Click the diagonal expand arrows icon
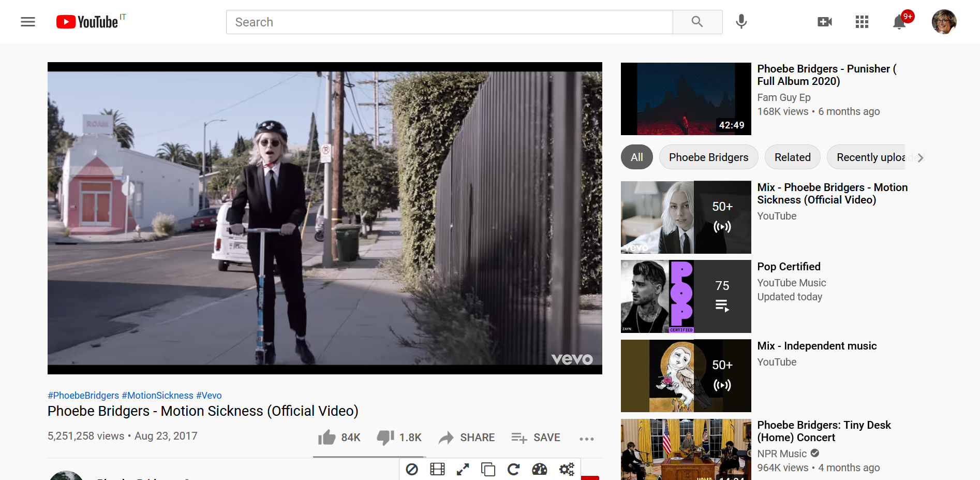The height and width of the screenshot is (480, 980). [463, 469]
